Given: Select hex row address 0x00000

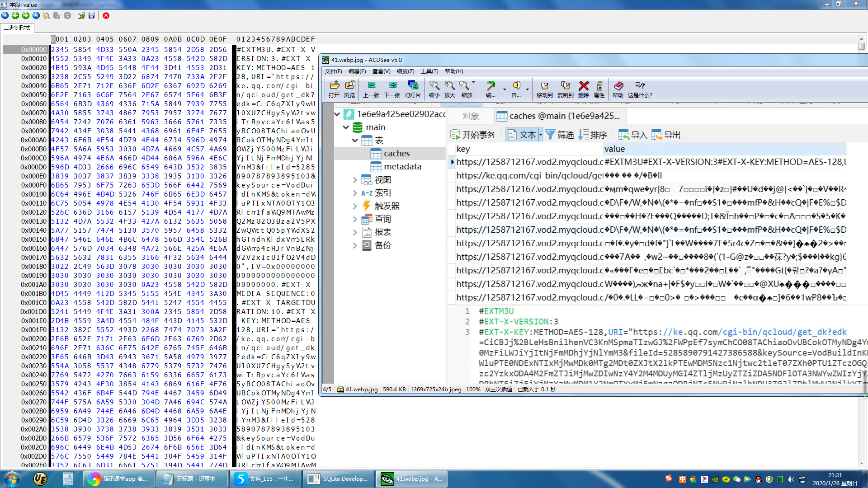Looking at the screenshot, I should point(33,49).
